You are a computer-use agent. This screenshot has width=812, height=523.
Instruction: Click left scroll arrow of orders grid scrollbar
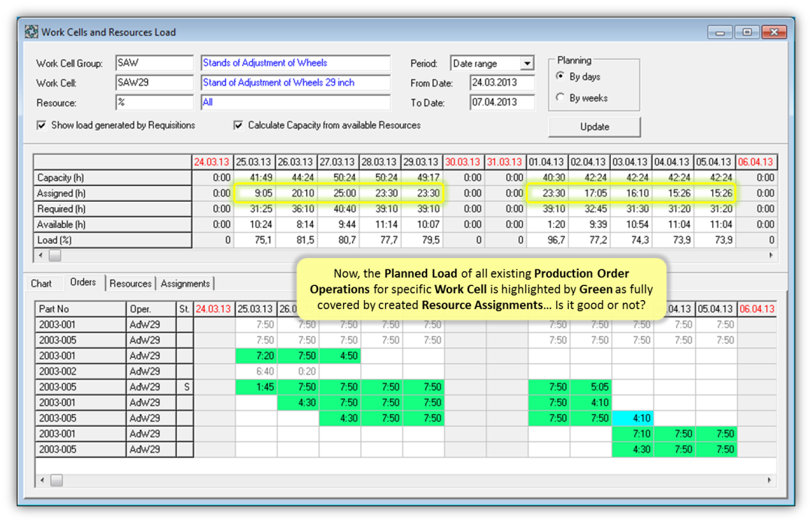pyautogui.click(x=43, y=480)
